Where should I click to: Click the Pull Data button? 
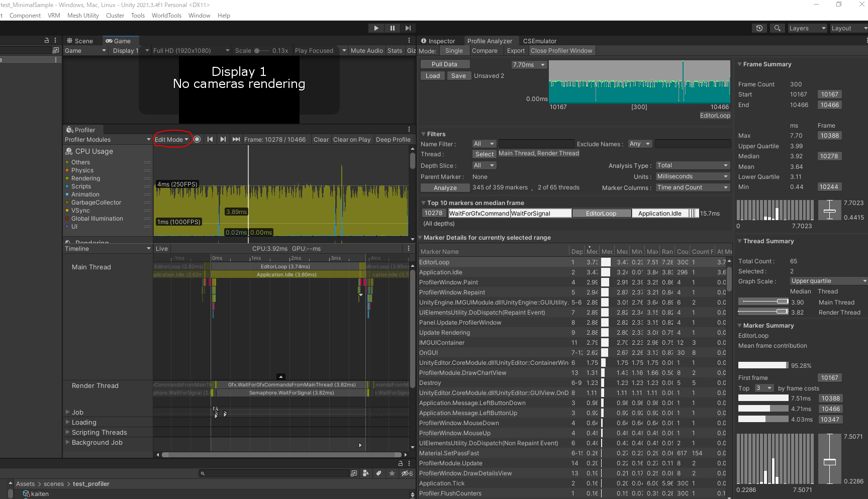pyautogui.click(x=445, y=64)
